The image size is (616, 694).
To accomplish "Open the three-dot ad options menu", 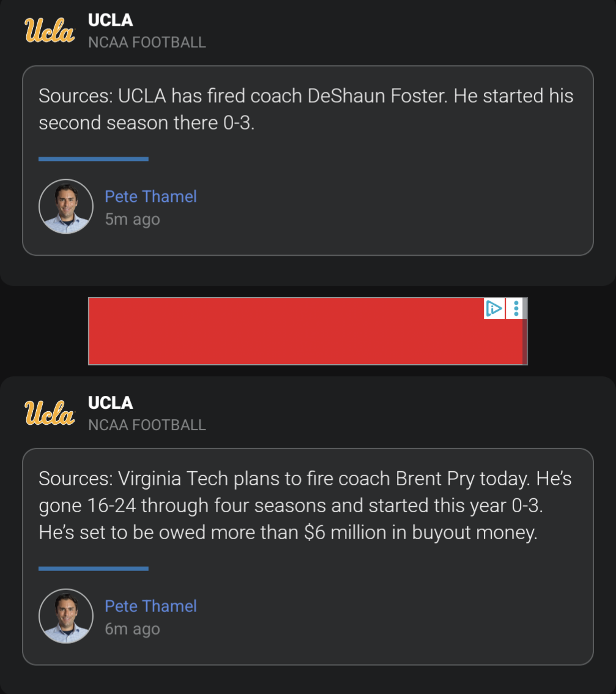I will (x=516, y=308).
